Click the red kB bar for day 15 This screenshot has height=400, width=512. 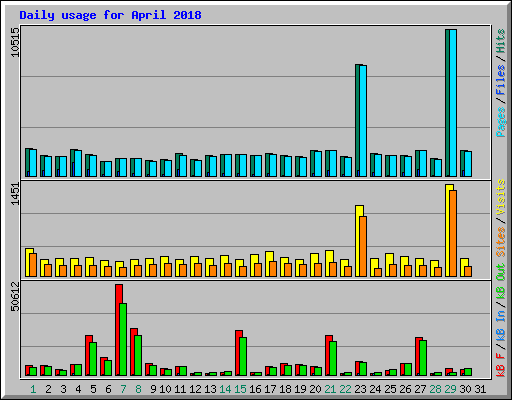click(239, 353)
